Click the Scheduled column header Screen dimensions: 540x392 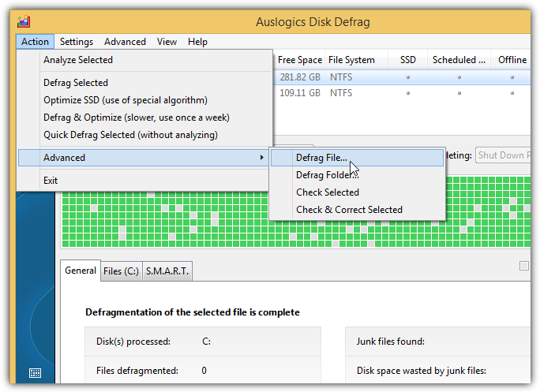point(459,60)
